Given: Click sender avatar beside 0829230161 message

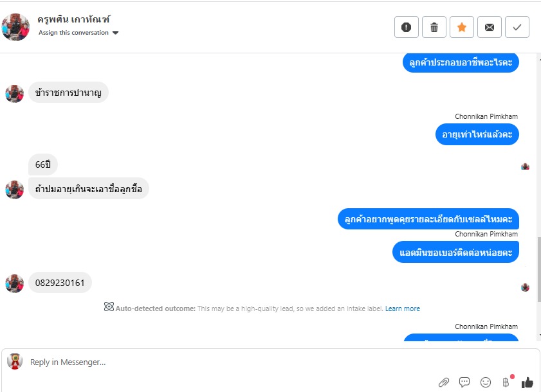Looking at the screenshot, I should pos(15,283).
